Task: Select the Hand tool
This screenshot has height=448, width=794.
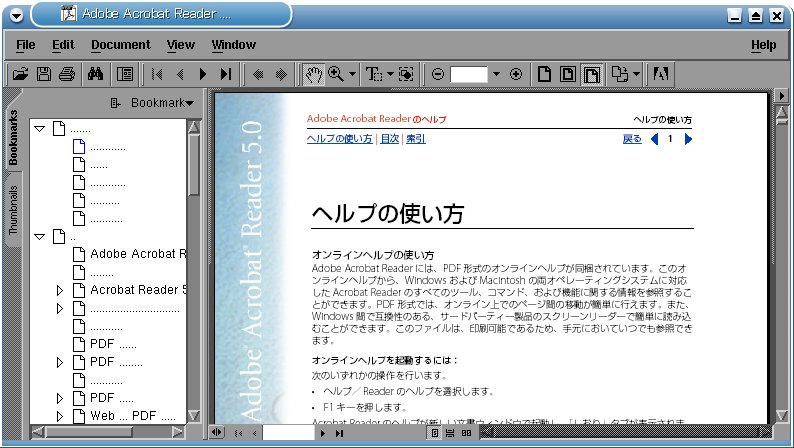Action: click(313, 74)
